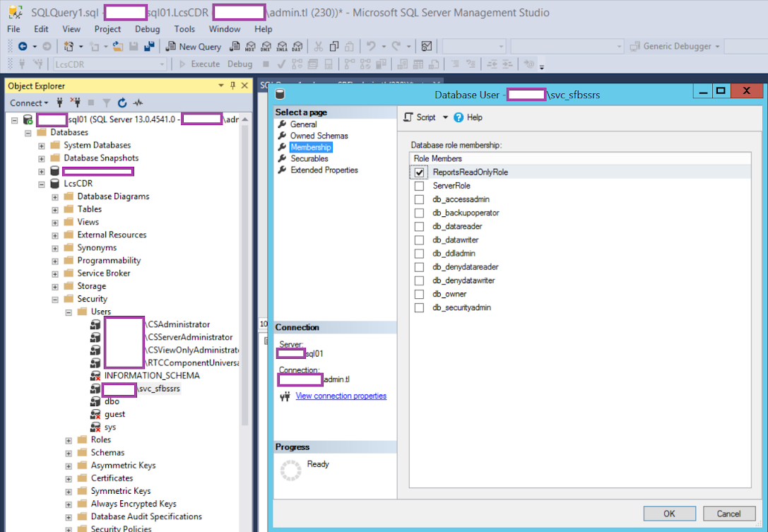Enable db_backupoperator role membership
Image resolution: width=768 pixels, height=532 pixels.
(x=419, y=213)
